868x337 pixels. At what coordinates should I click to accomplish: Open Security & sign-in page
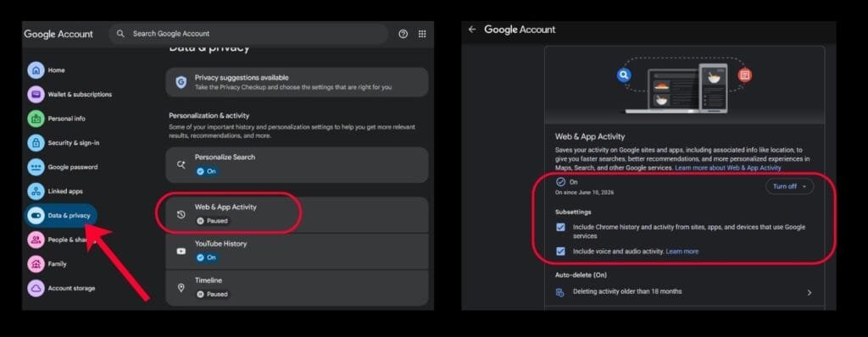click(74, 143)
